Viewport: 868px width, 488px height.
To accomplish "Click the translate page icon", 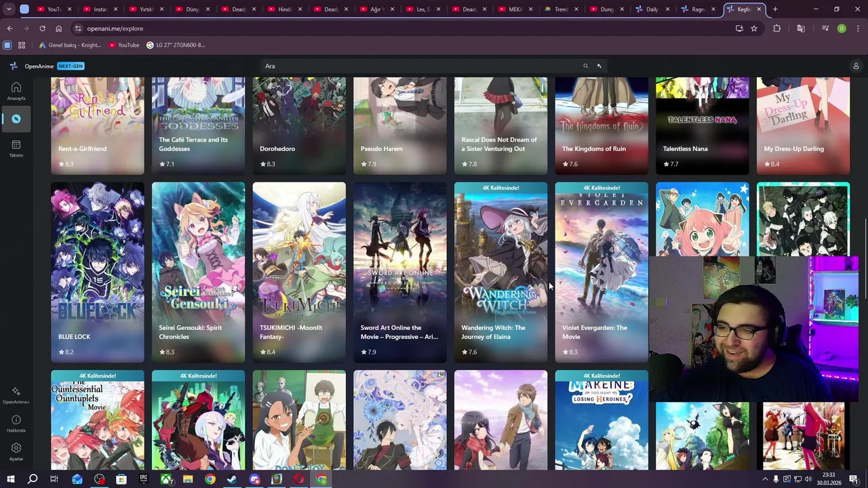I will click(801, 28).
